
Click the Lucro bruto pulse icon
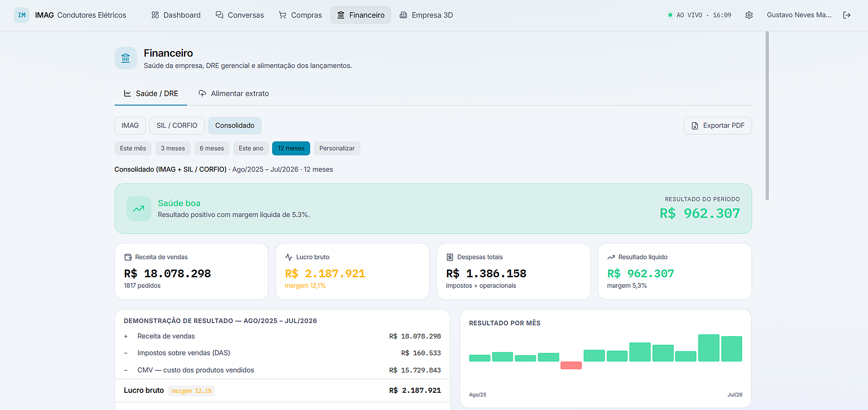coord(289,257)
